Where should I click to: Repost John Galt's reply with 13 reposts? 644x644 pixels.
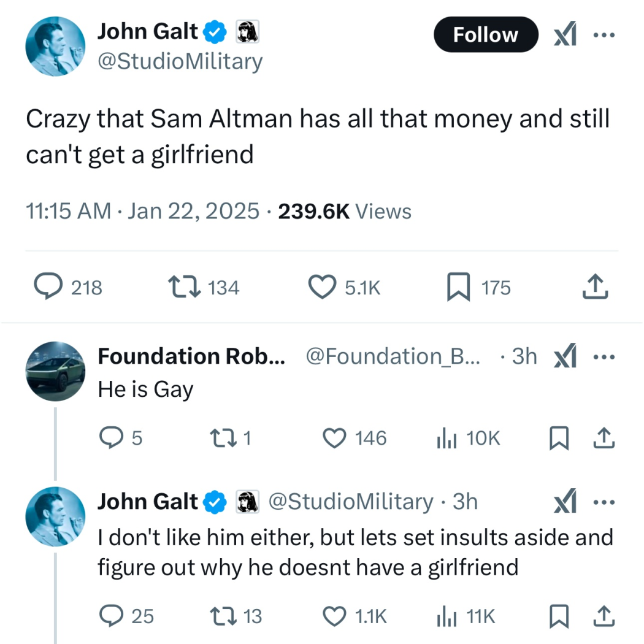[x=218, y=616]
